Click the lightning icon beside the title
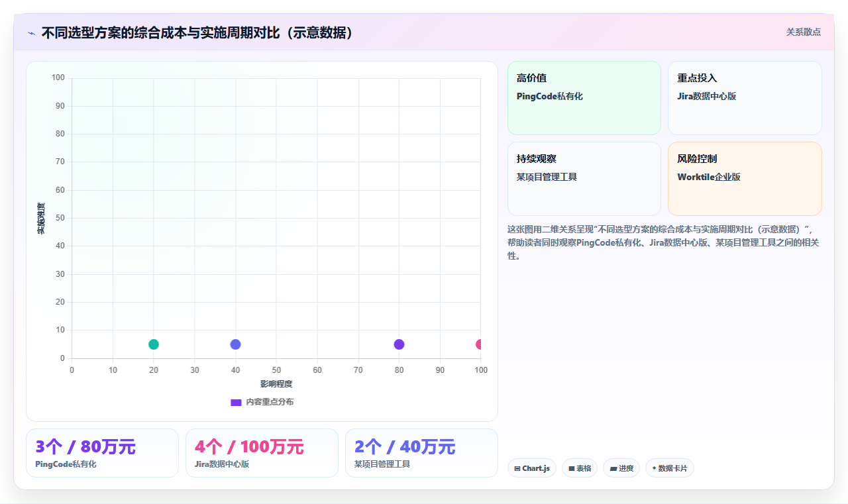Screen dimensions: 848x504 pos(32,32)
